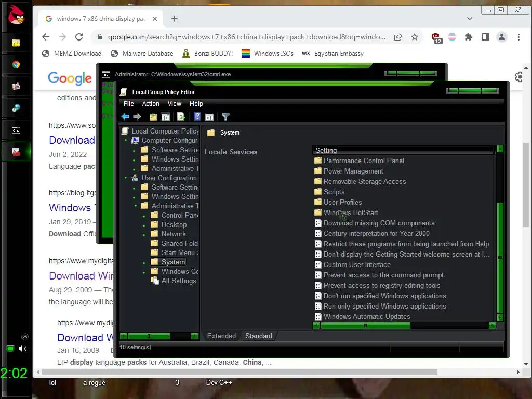Screen dimensions: 532x399
Task: Open the Help menu
Action: pyautogui.click(x=196, y=104)
